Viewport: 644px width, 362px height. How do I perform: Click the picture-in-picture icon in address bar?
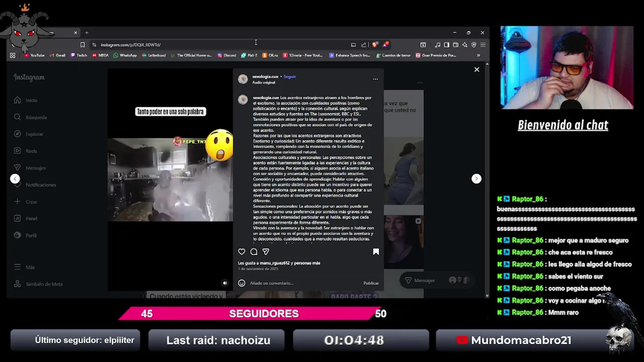(353, 45)
